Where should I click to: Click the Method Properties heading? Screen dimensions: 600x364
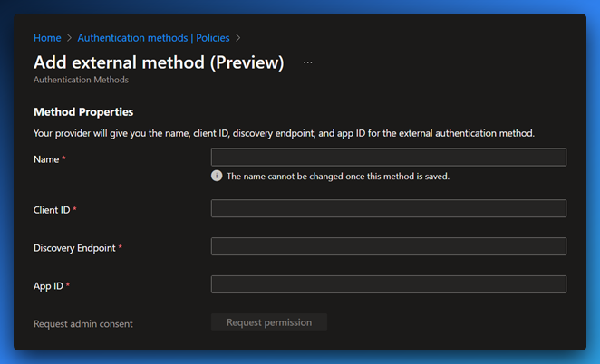click(x=83, y=112)
